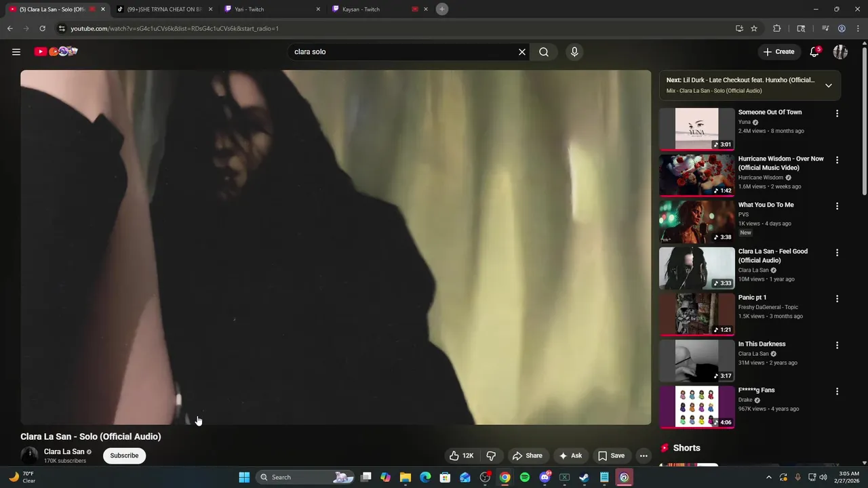This screenshot has height=488, width=868.
Task: Start voice search with the microphone
Action: 574,52
